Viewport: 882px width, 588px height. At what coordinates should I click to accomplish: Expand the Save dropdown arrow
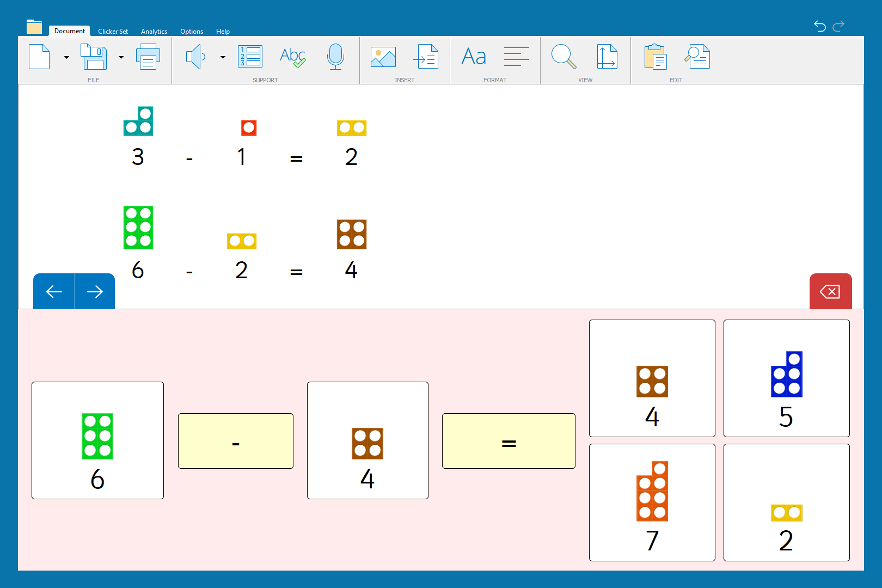click(x=121, y=57)
